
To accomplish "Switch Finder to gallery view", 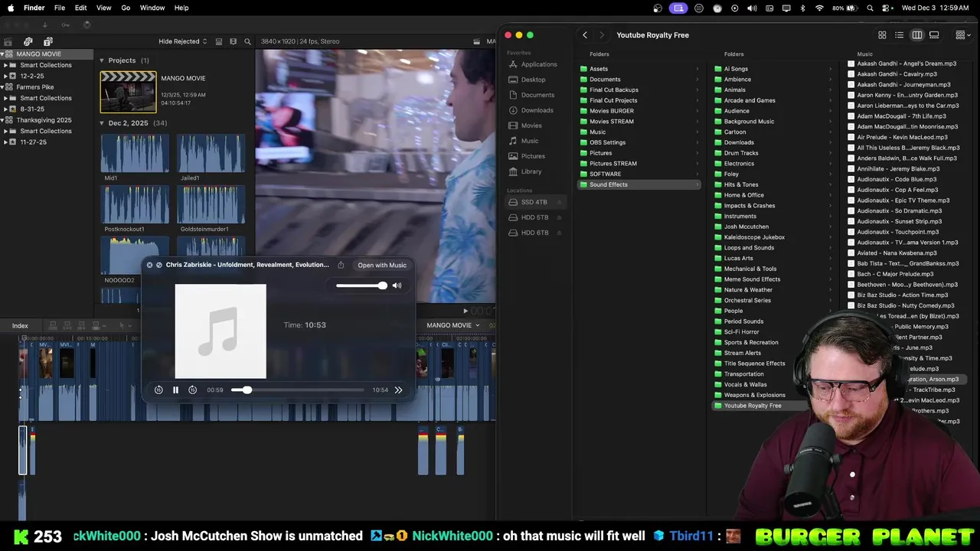I will click(x=934, y=35).
